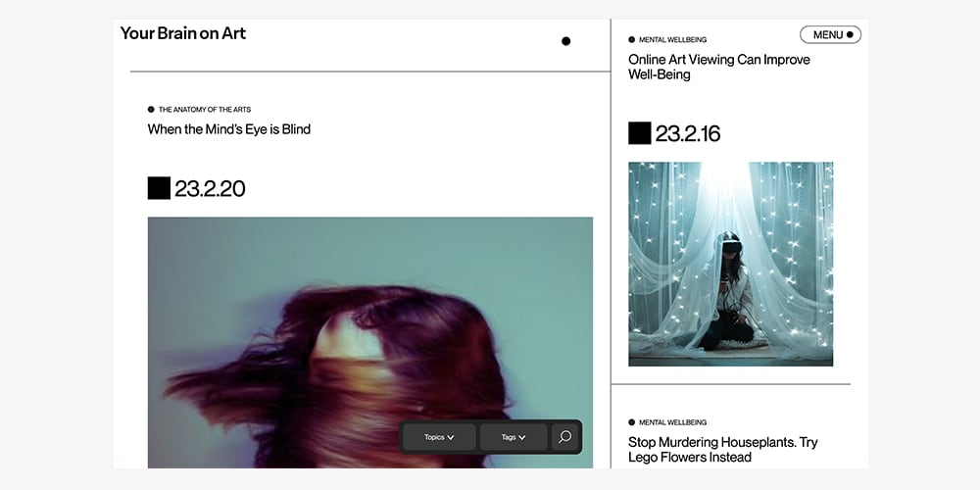The image size is (980, 490).
Task: Click the floating black dot near header
Action: (x=565, y=41)
